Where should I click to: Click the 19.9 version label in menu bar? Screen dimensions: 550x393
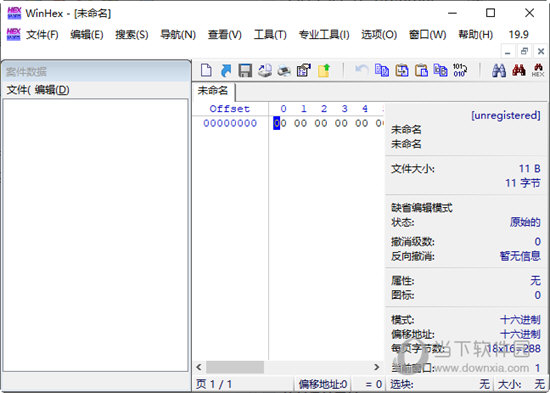click(518, 34)
